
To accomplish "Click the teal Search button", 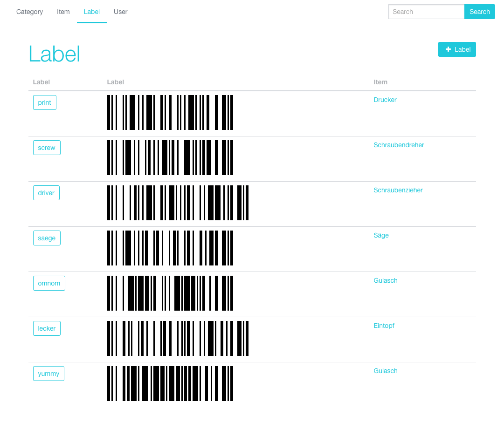I will click(480, 12).
